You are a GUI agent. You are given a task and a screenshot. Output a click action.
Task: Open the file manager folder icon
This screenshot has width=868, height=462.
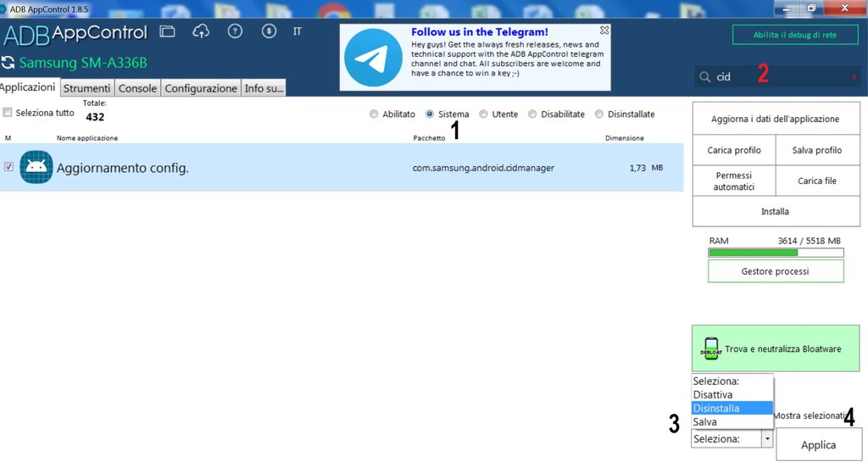167,31
